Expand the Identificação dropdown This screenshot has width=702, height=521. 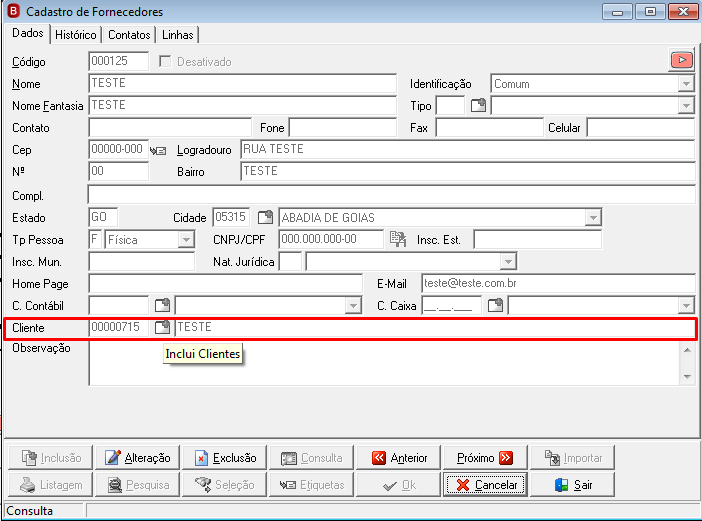[x=686, y=84]
